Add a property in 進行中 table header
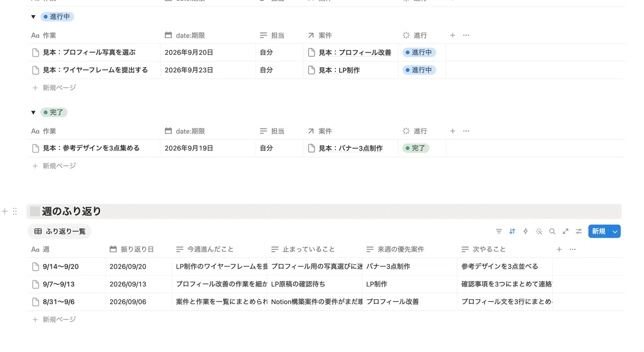The height and width of the screenshot is (352, 644). [x=452, y=35]
